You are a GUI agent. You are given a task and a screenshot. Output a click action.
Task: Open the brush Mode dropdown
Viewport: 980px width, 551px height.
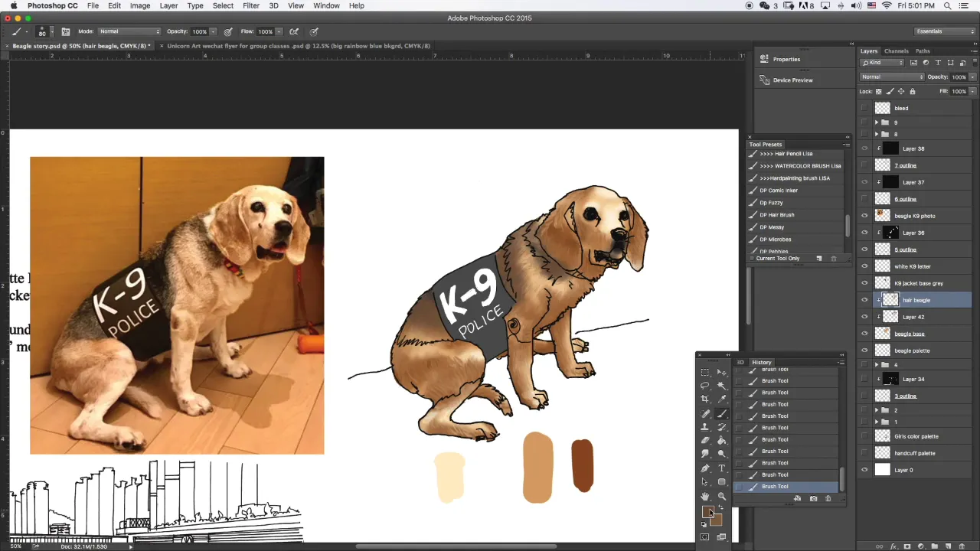coord(129,31)
